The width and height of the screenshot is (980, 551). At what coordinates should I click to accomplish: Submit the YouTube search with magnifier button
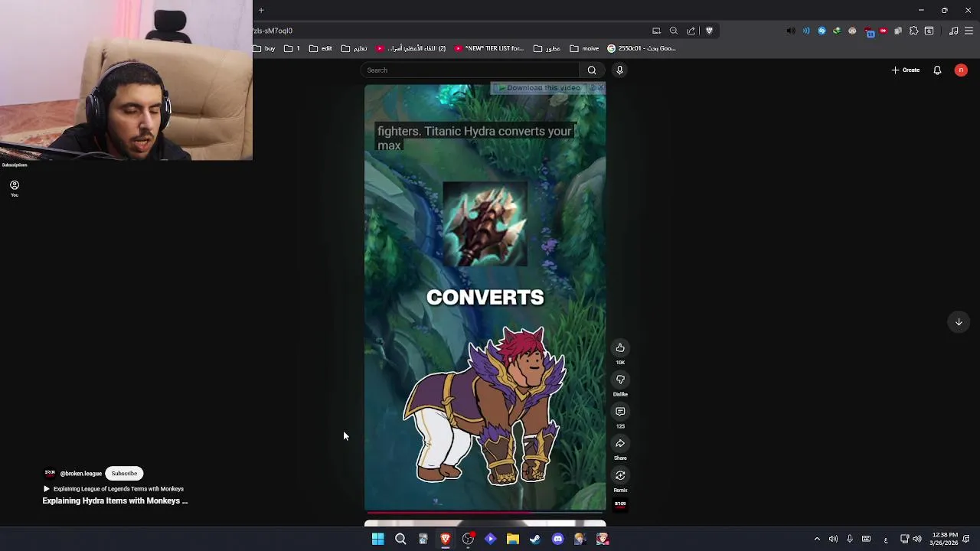point(592,70)
